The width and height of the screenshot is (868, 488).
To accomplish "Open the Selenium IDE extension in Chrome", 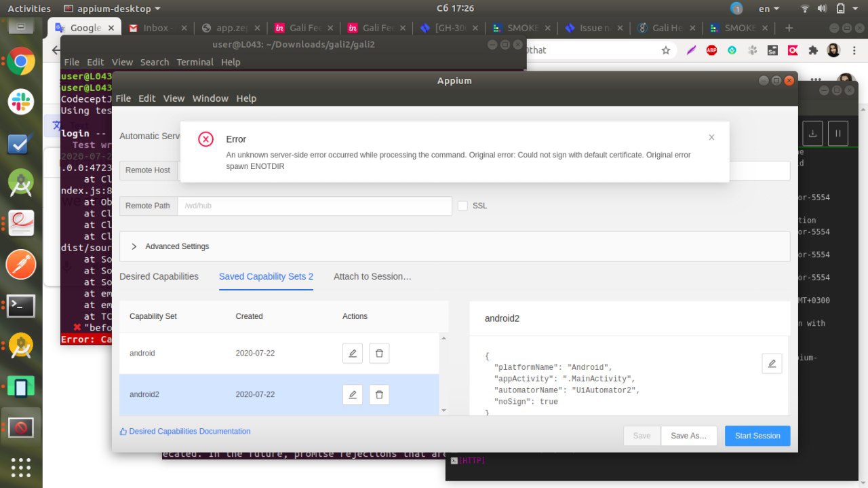I will click(772, 50).
